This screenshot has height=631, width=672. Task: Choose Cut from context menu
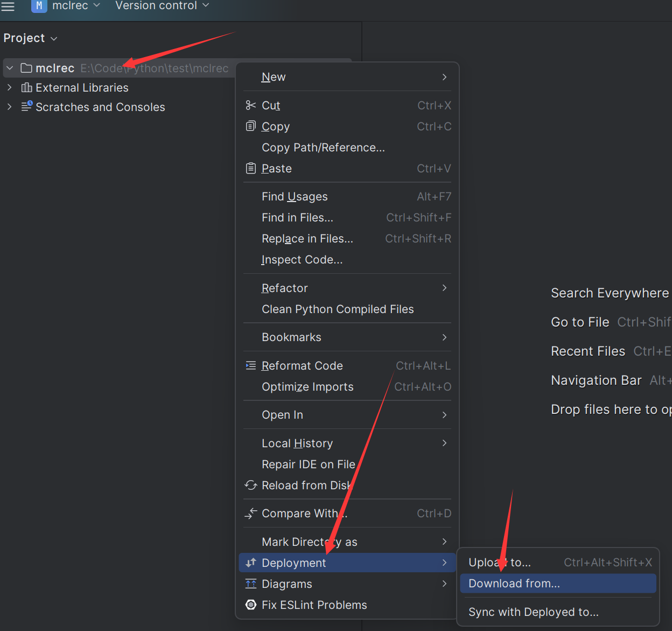pyautogui.click(x=347, y=106)
